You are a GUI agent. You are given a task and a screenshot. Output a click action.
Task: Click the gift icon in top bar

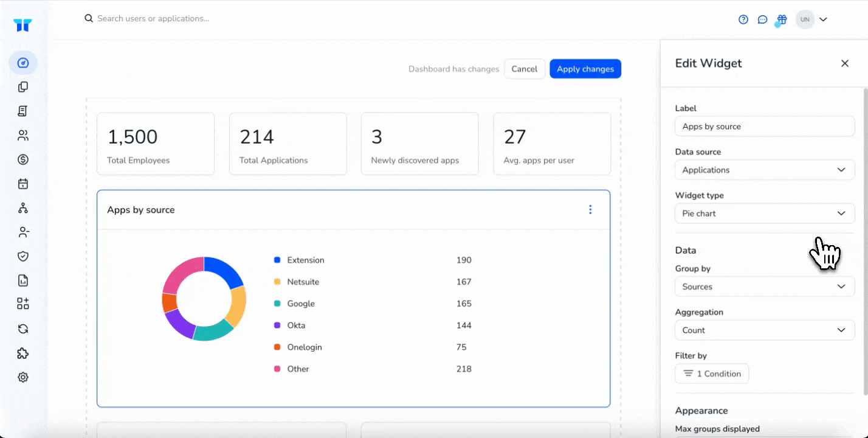[x=782, y=19]
